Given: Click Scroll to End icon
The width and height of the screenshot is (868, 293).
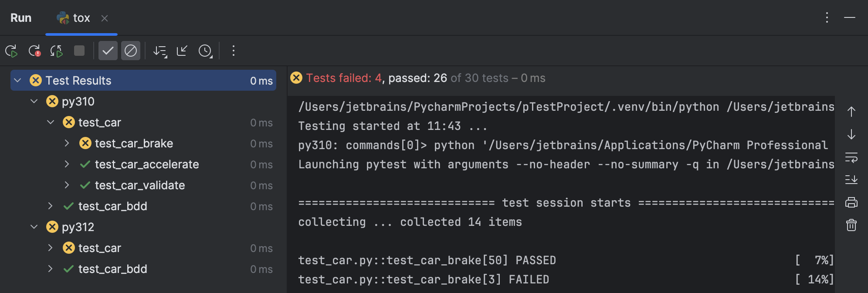Looking at the screenshot, I should 851,179.
